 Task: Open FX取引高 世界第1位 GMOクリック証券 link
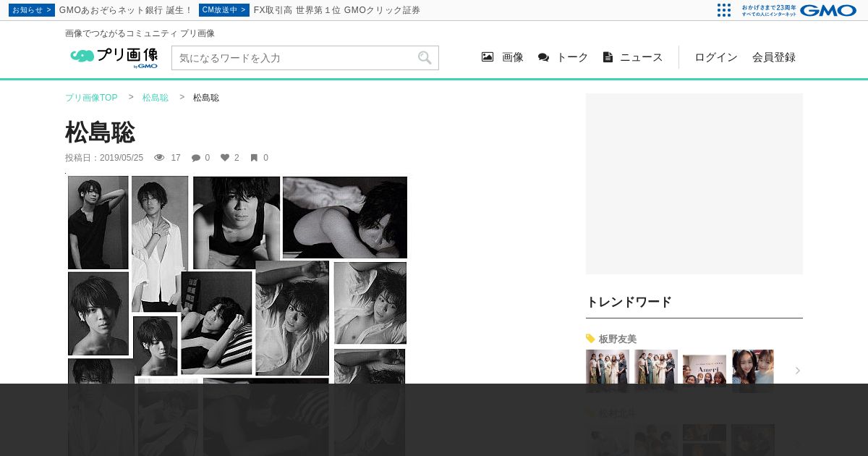(x=337, y=10)
